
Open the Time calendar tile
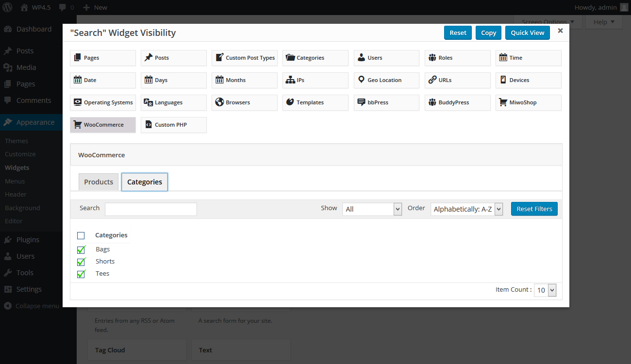pyautogui.click(x=529, y=58)
